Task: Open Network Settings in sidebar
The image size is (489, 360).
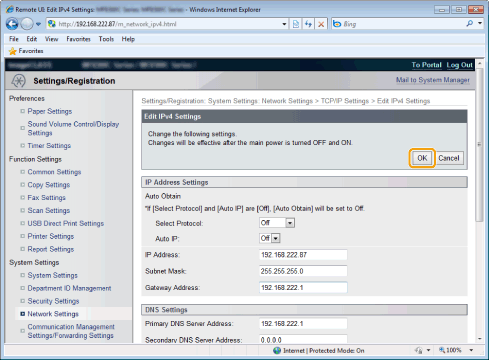Action: pos(53,314)
